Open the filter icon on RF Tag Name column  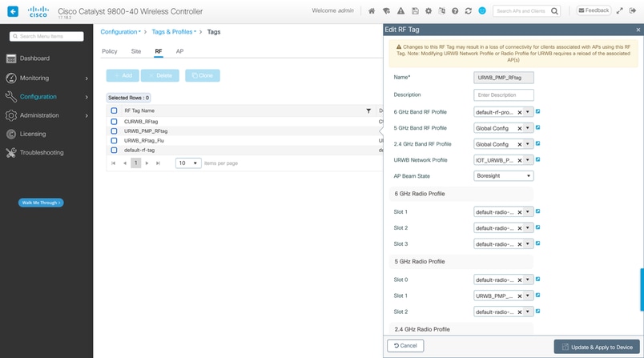point(368,111)
